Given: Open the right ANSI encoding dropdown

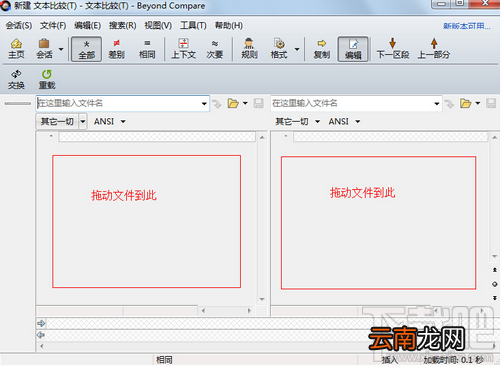Looking at the screenshot, I should click(344, 121).
